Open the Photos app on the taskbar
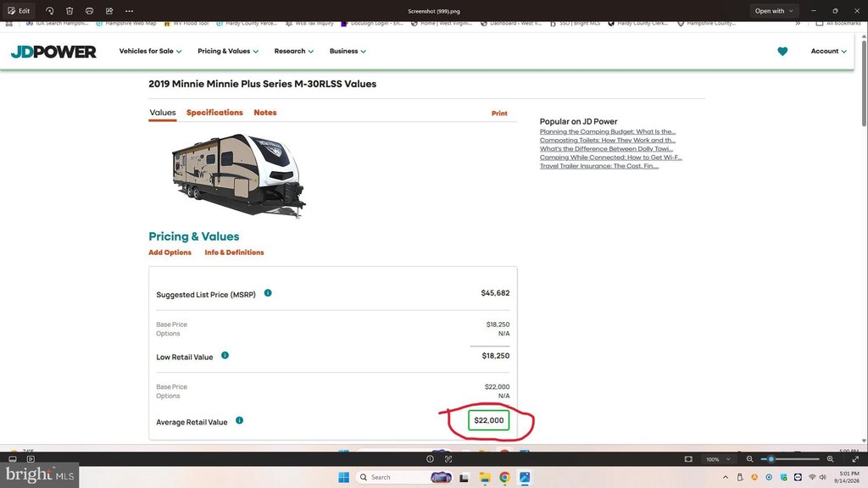 point(525,477)
